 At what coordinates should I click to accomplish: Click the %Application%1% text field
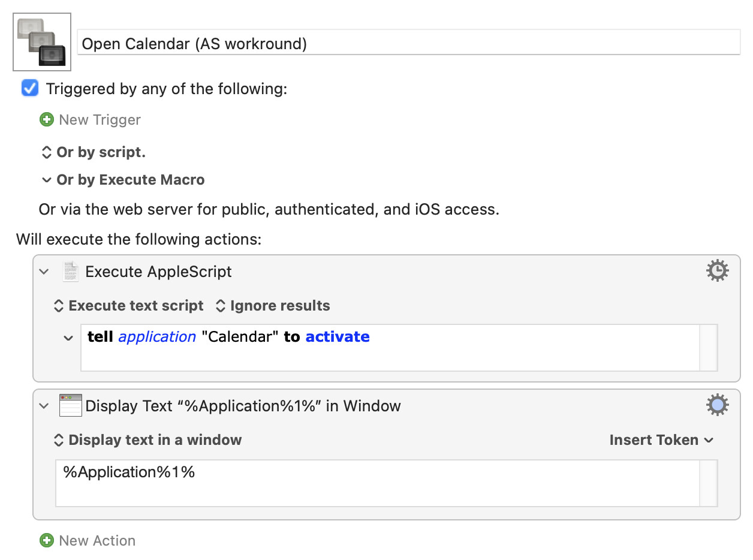pyautogui.click(x=378, y=483)
